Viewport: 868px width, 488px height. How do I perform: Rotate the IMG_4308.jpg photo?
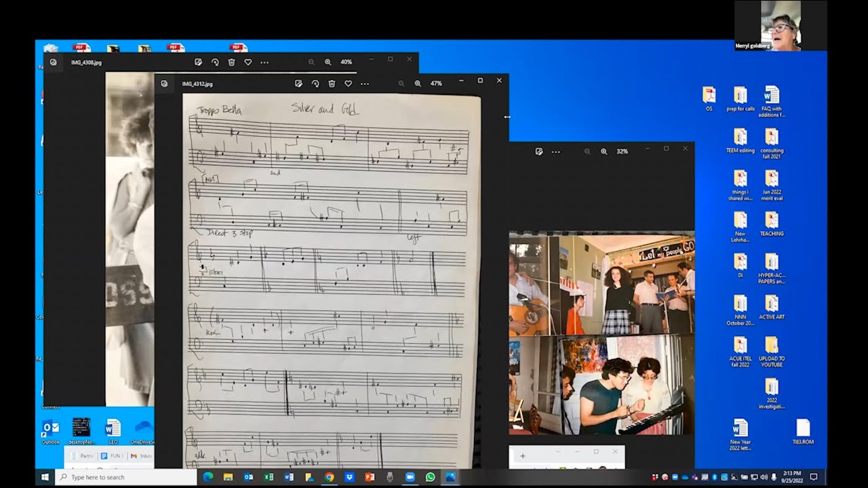(x=215, y=62)
